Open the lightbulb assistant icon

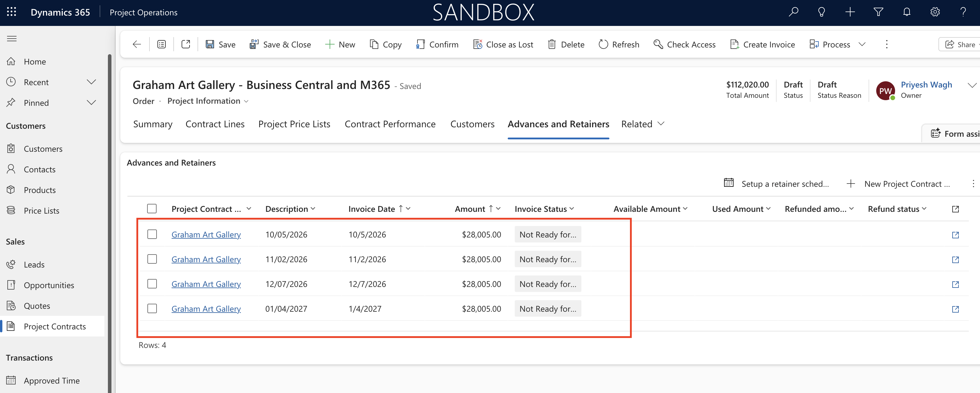click(821, 12)
